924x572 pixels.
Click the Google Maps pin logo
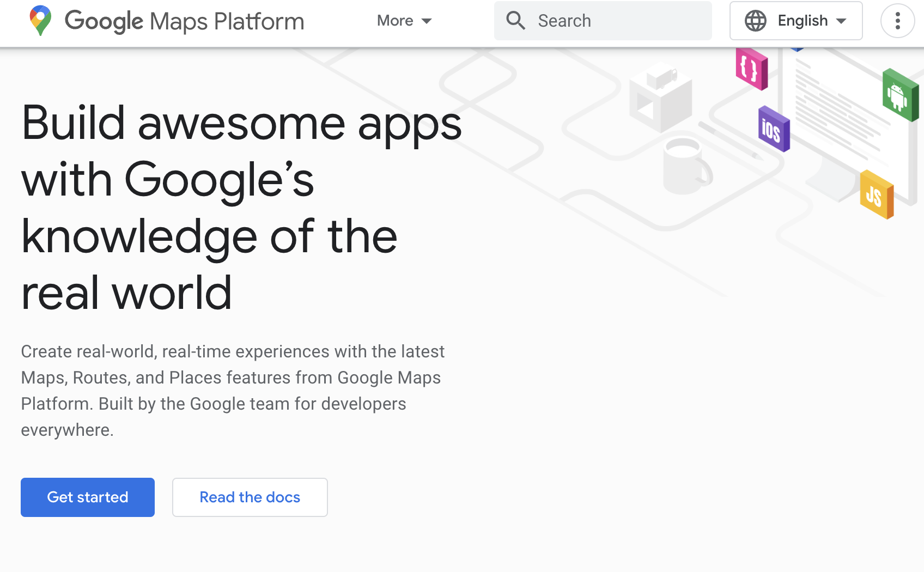tap(40, 21)
